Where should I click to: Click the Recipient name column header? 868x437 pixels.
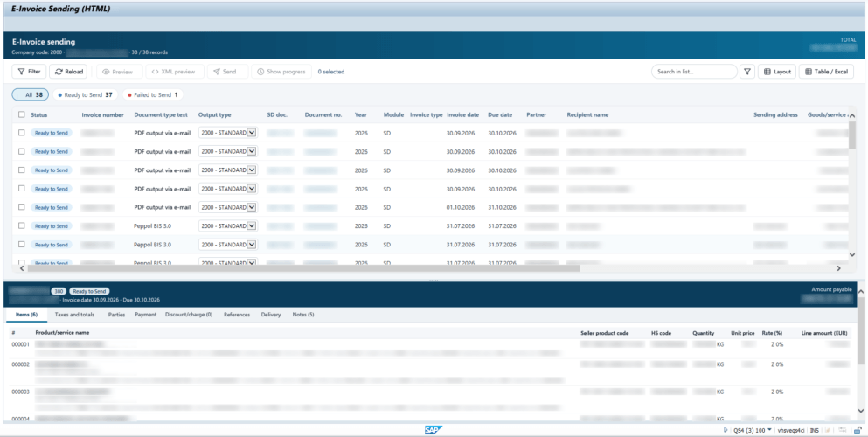[587, 114]
